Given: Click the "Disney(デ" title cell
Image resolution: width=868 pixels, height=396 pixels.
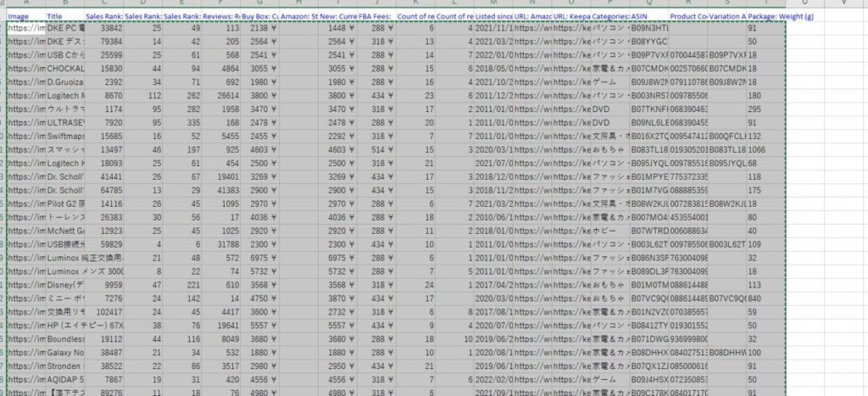Looking at the screenshot, I should (x=64, y=285).
